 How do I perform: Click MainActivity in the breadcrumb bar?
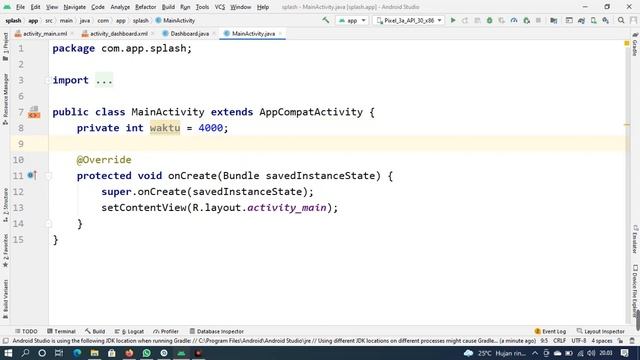tap(175, 20)
